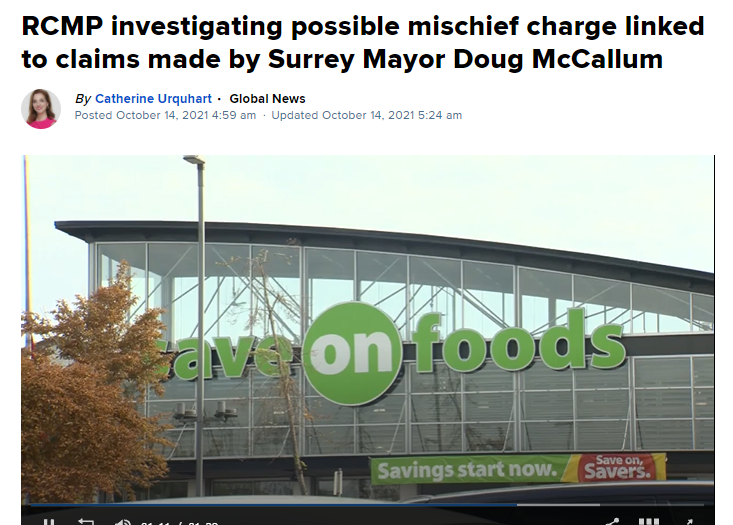733x525 pixels.
Task: Click the vertical bars icon in player
Action: (x=649, y=522)
